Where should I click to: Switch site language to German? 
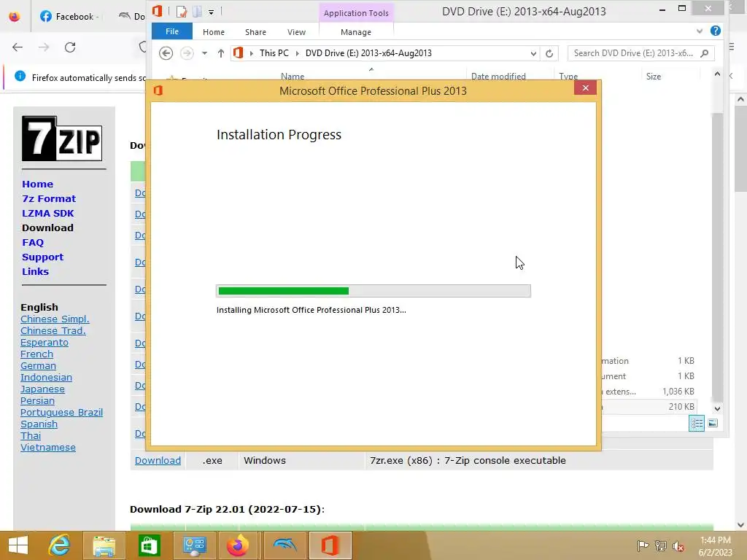coord(38,366)
